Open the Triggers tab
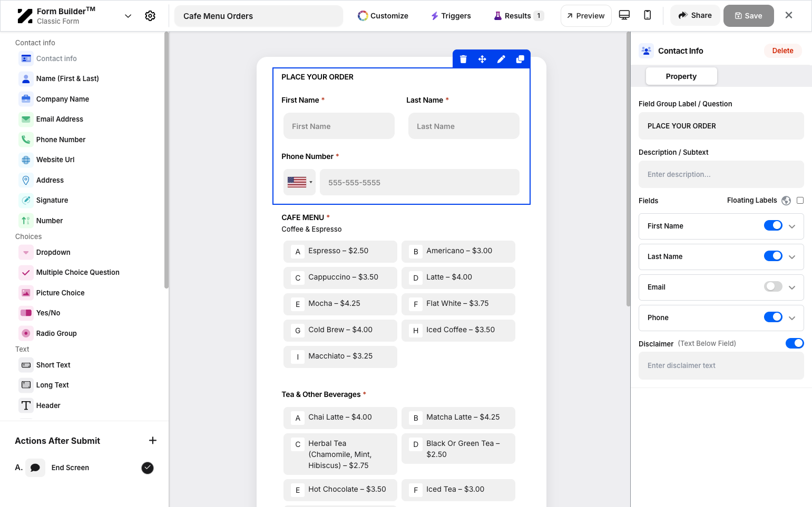 point(451,16)
